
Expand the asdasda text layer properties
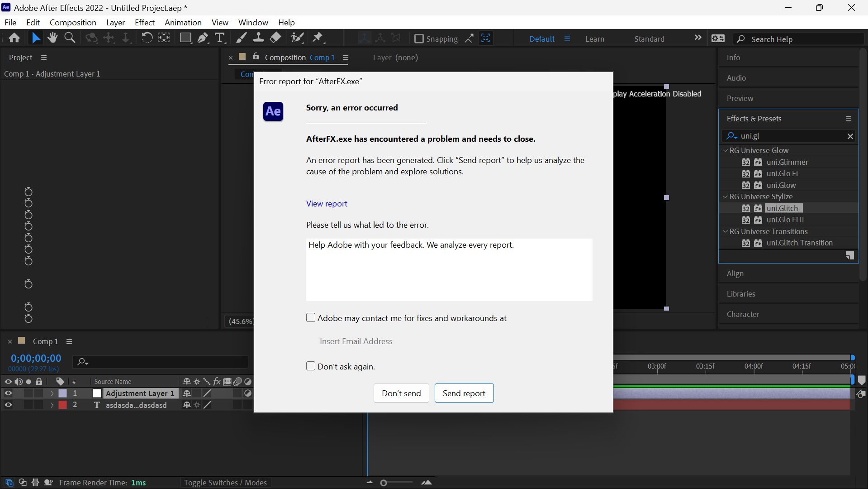[x=52, y=405]
